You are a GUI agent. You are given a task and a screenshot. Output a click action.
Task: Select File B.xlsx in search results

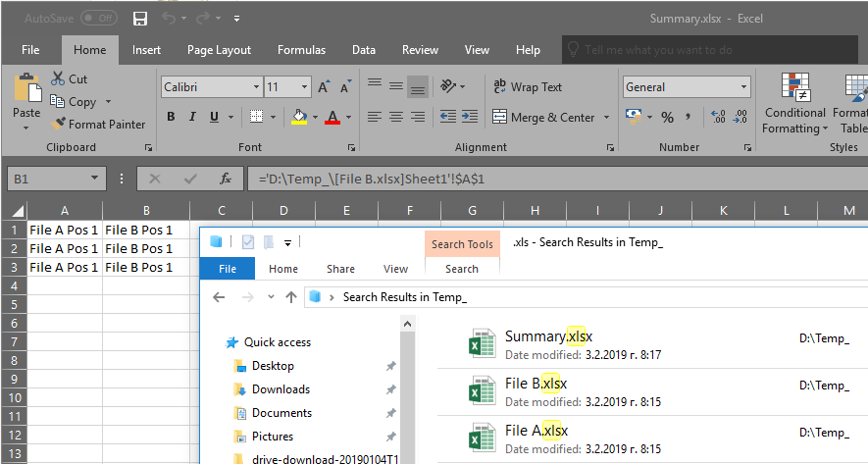pos(536,384)
